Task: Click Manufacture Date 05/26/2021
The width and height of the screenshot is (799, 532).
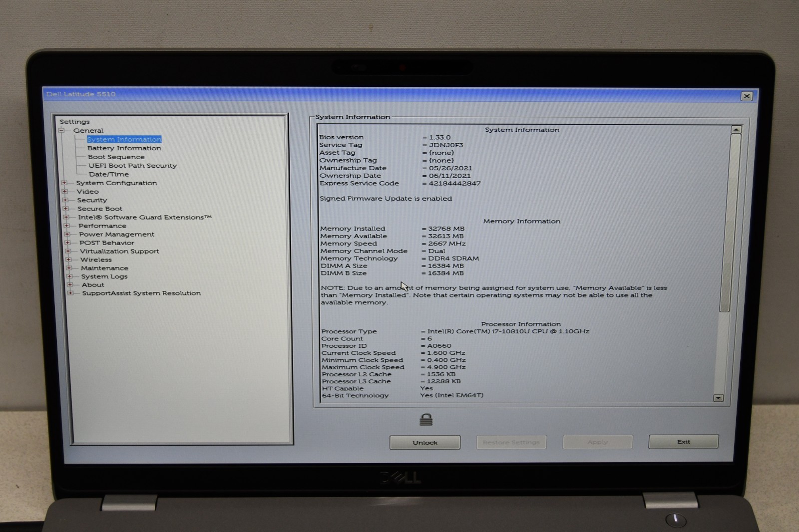Action: tap(450, 168)
